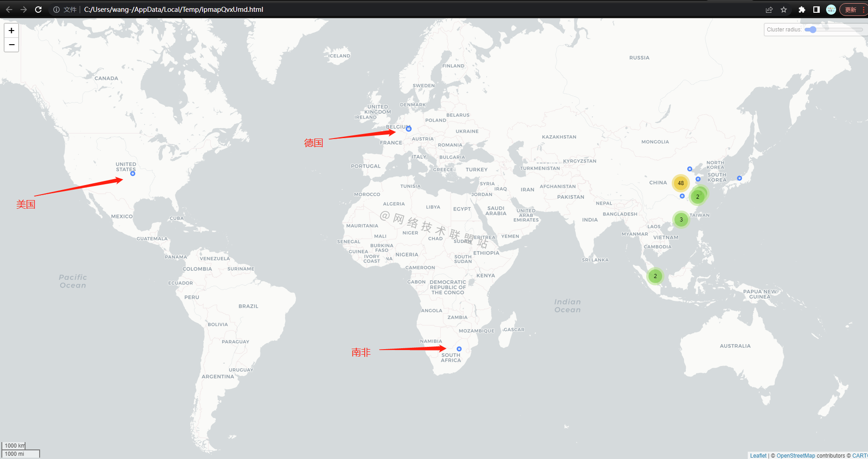The image size is (868, 459).
Task: Open the green cluster labeled 2 in eastern China
Action: click(698, 197)
